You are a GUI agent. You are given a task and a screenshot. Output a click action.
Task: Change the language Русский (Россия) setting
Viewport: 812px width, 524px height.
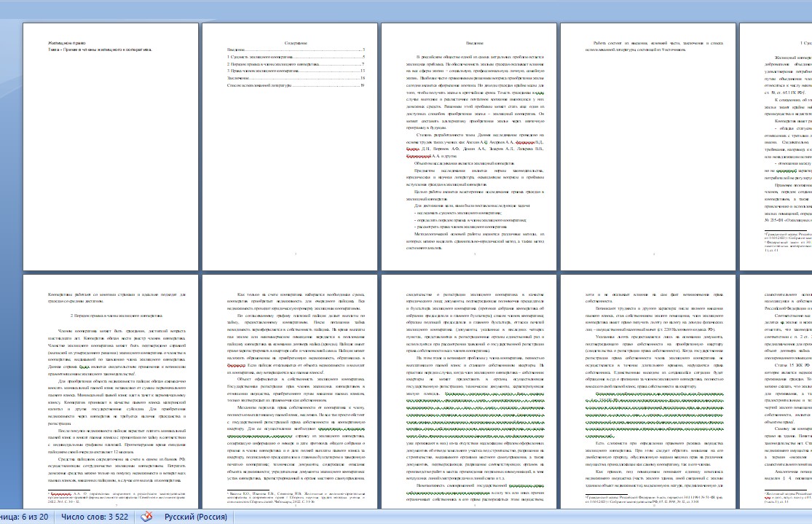click(195, 517)
